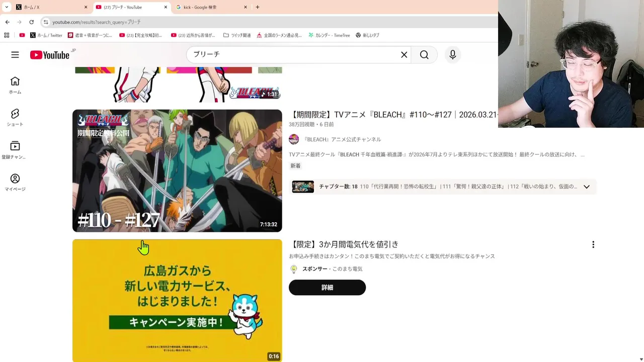The image size is (644, 362).
Task: Click the browser forward arrow
Action: pos(19,22)
